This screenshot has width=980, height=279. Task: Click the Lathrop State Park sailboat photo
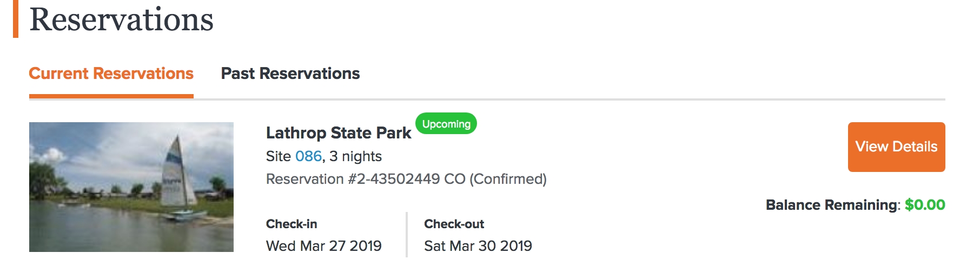[131, 187]
